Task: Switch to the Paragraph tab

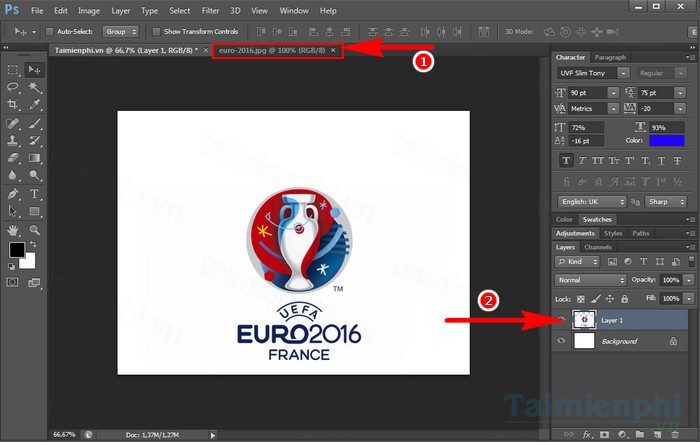Action: point(610,57)
